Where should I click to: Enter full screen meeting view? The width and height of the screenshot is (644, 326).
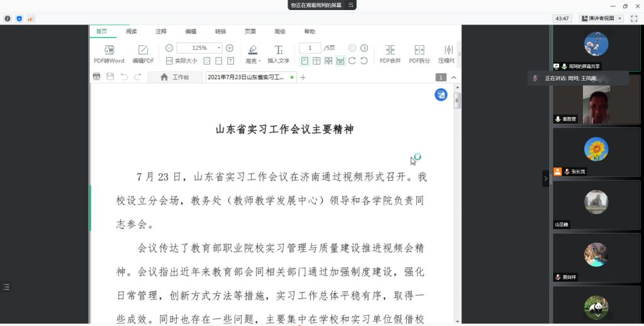[x=633, y=19]
